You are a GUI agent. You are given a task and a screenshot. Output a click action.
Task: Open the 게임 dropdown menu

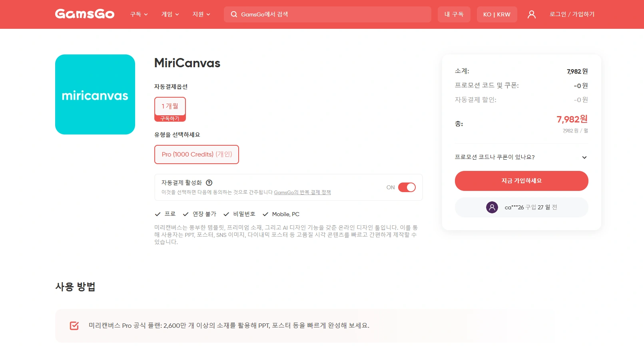pyautogui.click(x=170, y=14)
